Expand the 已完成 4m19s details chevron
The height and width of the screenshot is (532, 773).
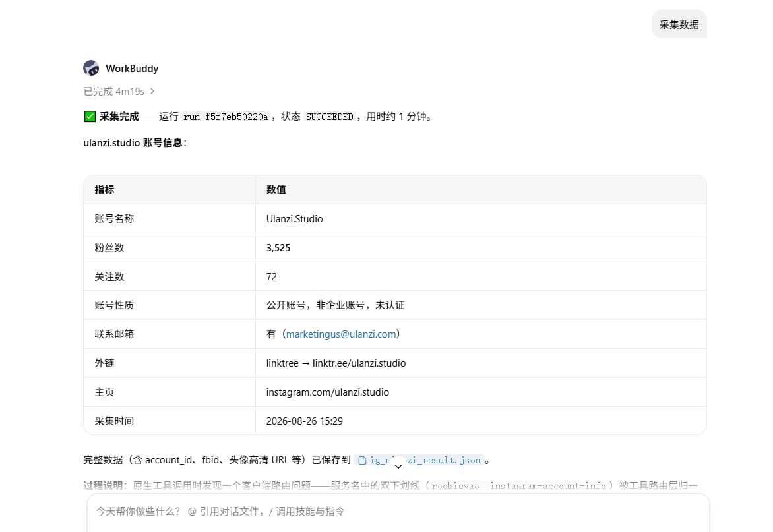tap(152, 91)
